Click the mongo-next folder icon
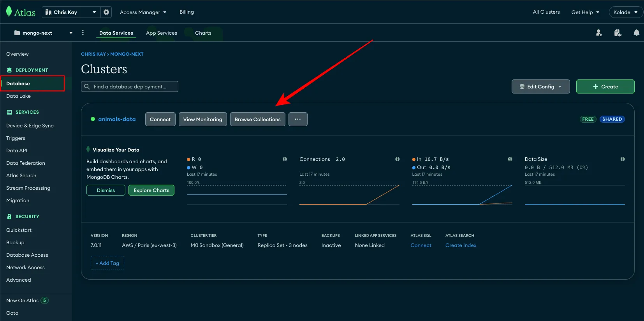 [x=17, y=33]
